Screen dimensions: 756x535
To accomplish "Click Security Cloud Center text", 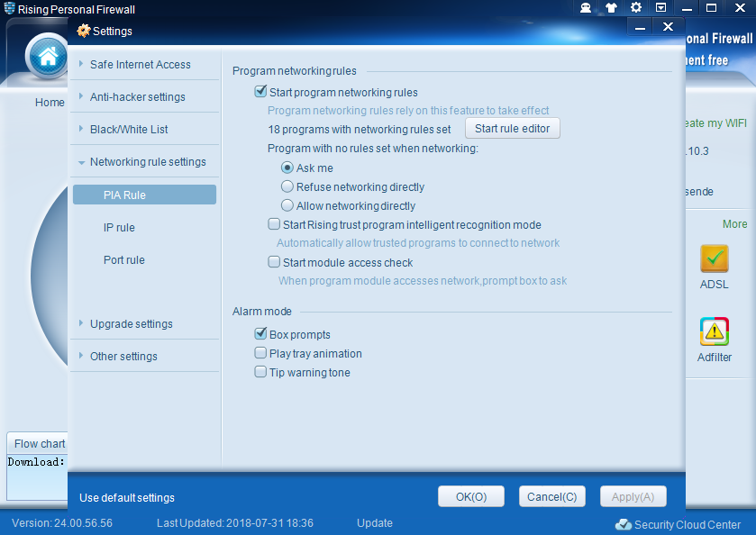I will click(x=687, y=524).
